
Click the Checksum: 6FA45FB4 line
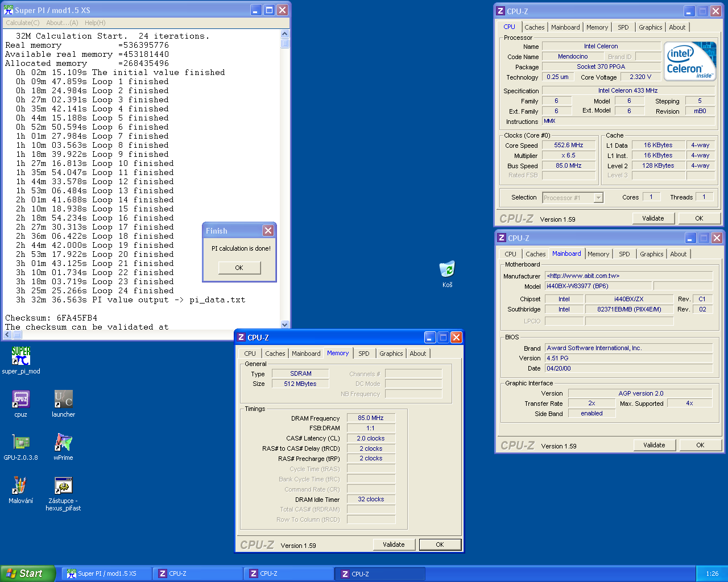click(51, 318)
